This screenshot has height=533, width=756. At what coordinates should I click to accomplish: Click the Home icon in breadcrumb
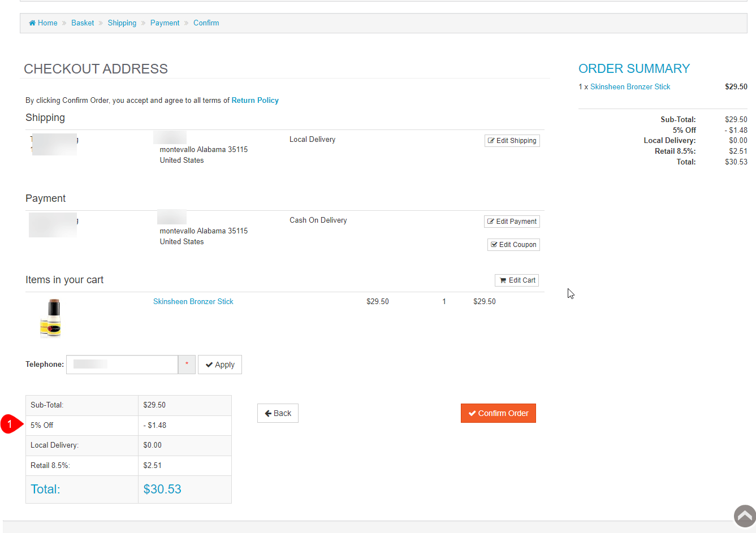coord(32,23)
